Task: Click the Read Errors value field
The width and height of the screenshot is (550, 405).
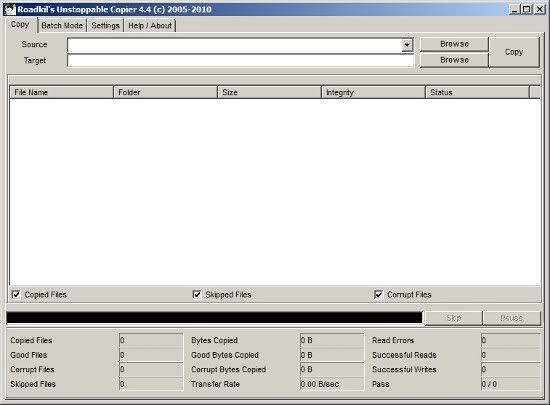Action: click(x=511, y=340)
